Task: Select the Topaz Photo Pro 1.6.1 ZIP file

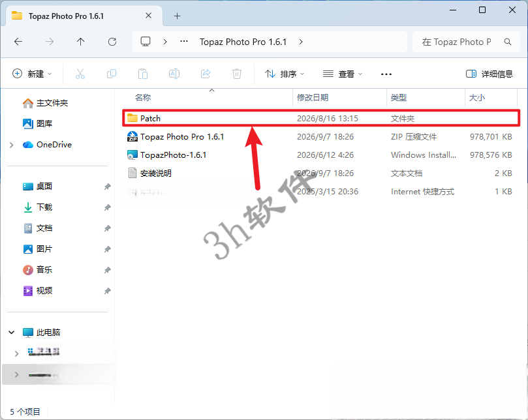Action: click(x=182, y=137)
